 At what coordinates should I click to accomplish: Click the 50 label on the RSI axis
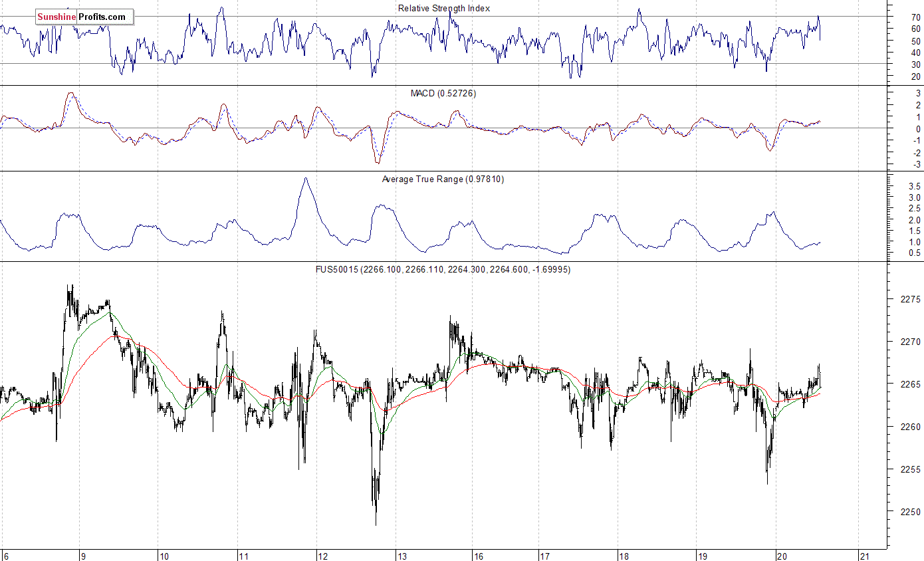click(916, 41)
